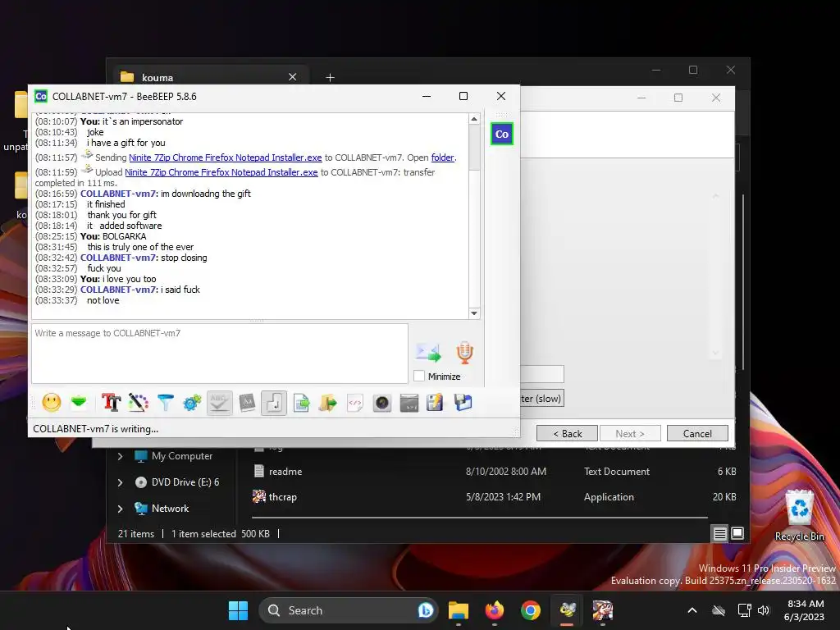Switch Explorer to large thumbnails view icon
The image size is (840, 630).
pos(737,533)
